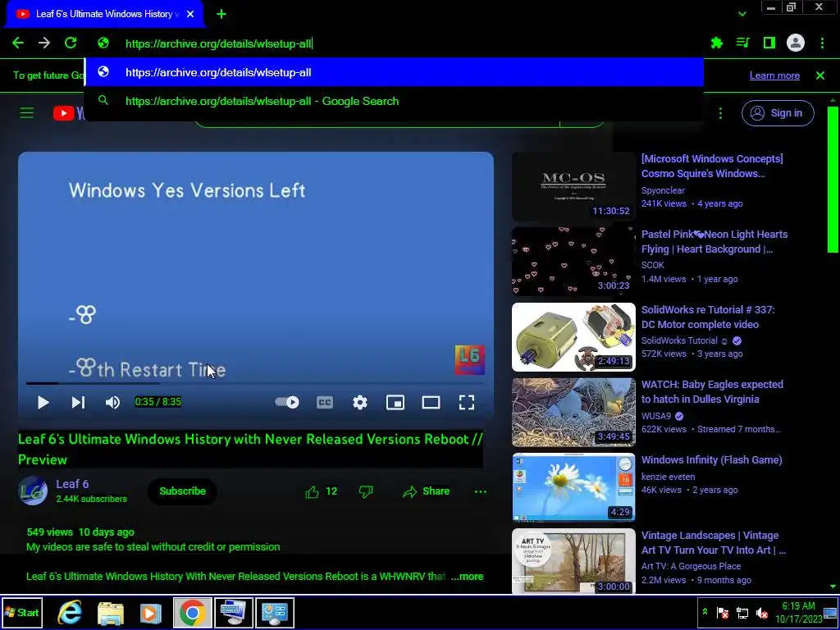Open the MC-OS Windows Concepts thumbnail
Viewport: 840px width, 630px height.
pyautogui.click(x=573, y=187)
